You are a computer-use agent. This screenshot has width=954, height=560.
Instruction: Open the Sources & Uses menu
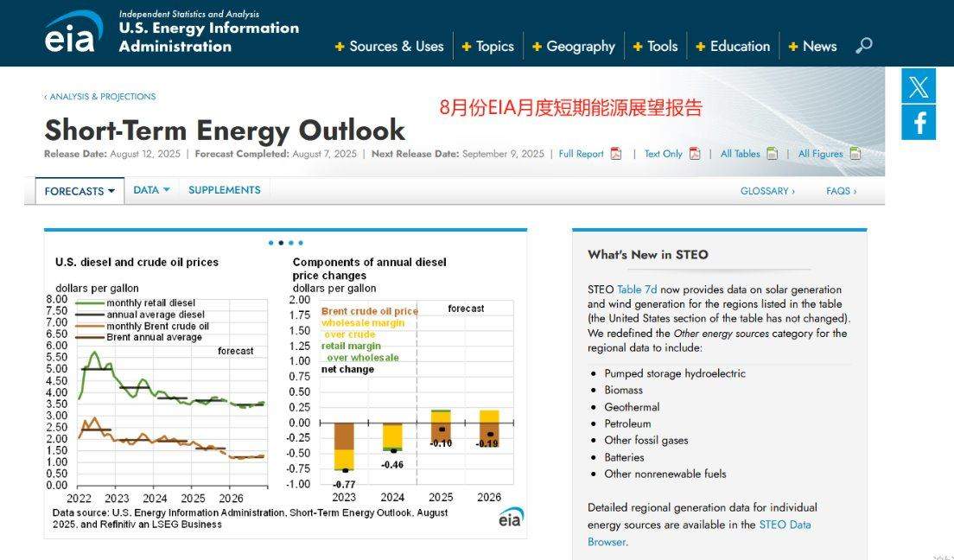tap(396, 47)
